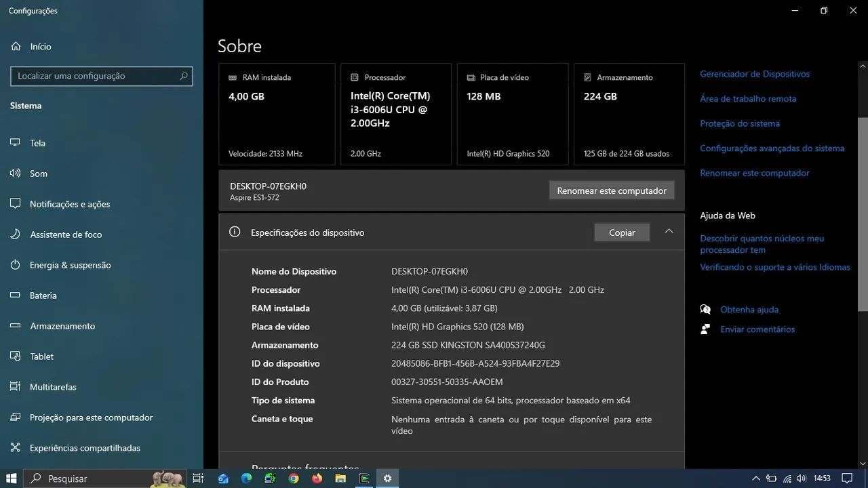Click the Proteção do sistema link

[740, 123]
